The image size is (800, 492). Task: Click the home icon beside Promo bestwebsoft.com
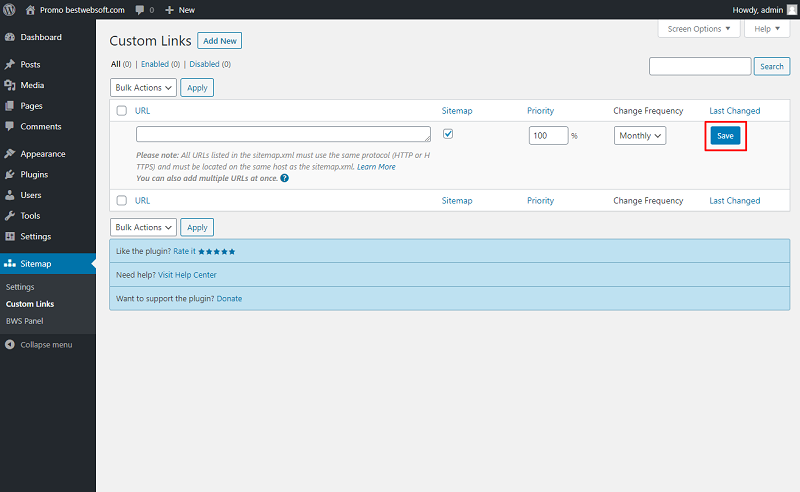pyautogui.click(x=30, y=10)
